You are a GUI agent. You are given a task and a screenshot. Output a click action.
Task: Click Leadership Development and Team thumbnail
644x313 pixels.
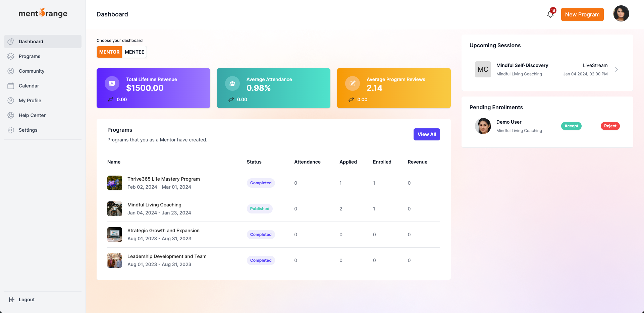click(115, 260)
